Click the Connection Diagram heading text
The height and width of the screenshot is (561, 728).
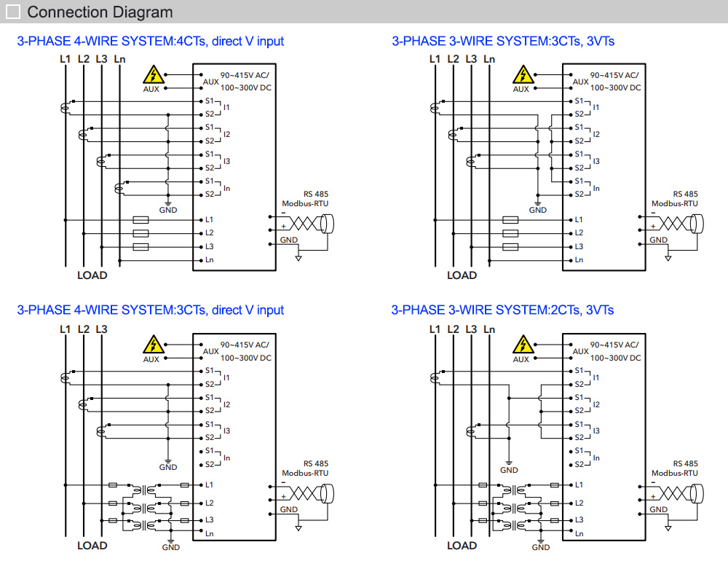pyautogui.click(x=100, y=12)
